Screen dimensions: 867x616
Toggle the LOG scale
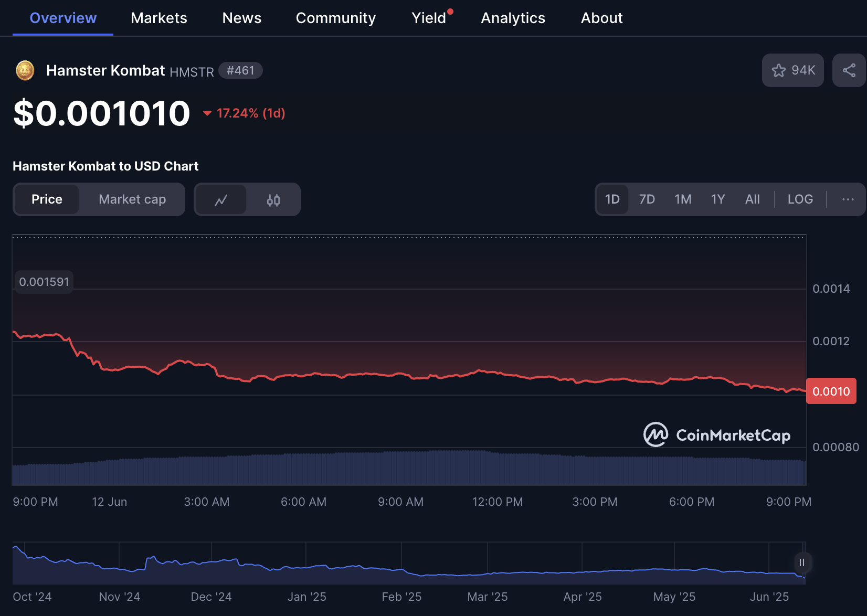(x=800, y=199)
